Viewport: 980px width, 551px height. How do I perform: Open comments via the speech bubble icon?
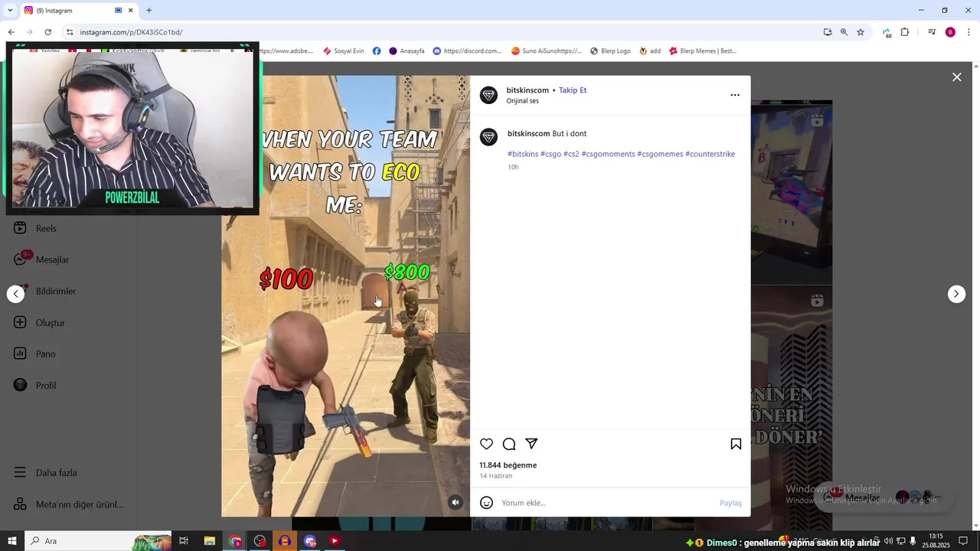(509, 444)
